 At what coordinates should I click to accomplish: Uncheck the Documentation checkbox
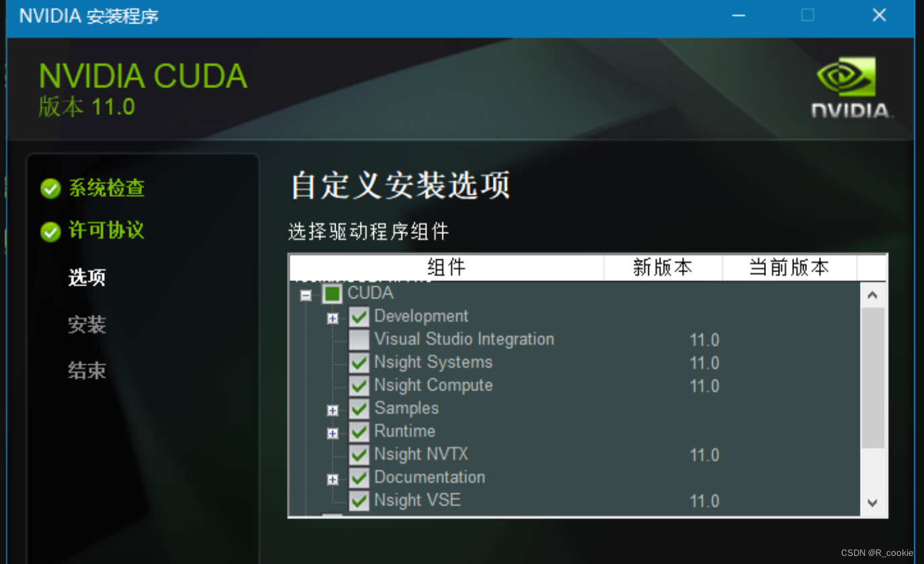coord(359,477)
